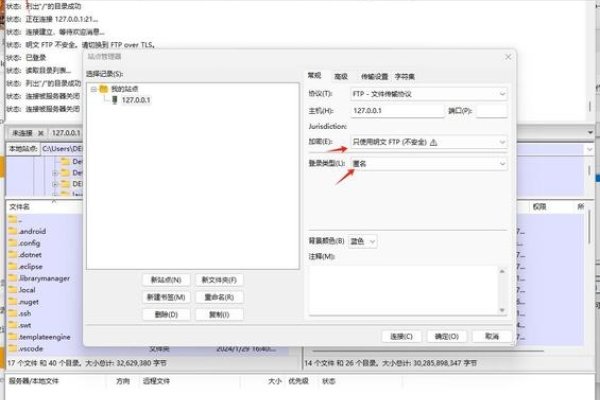Click the 连接(C) connect button

click(401, 336)
